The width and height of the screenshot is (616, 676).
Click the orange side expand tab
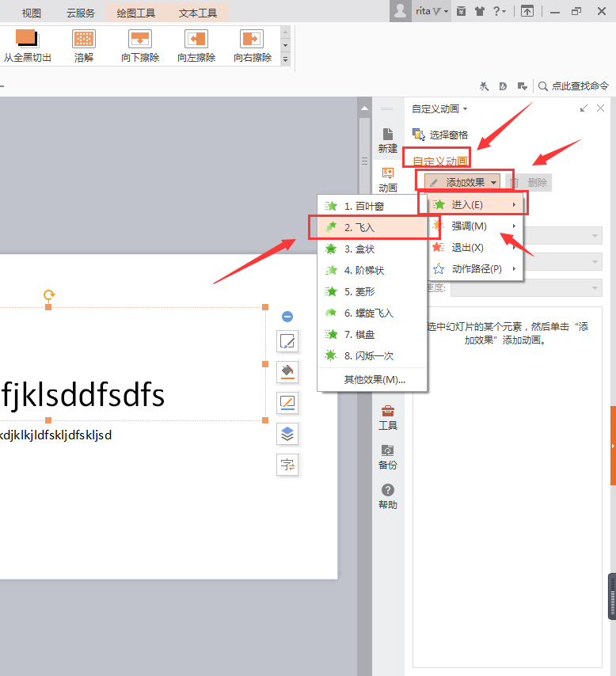613,446
